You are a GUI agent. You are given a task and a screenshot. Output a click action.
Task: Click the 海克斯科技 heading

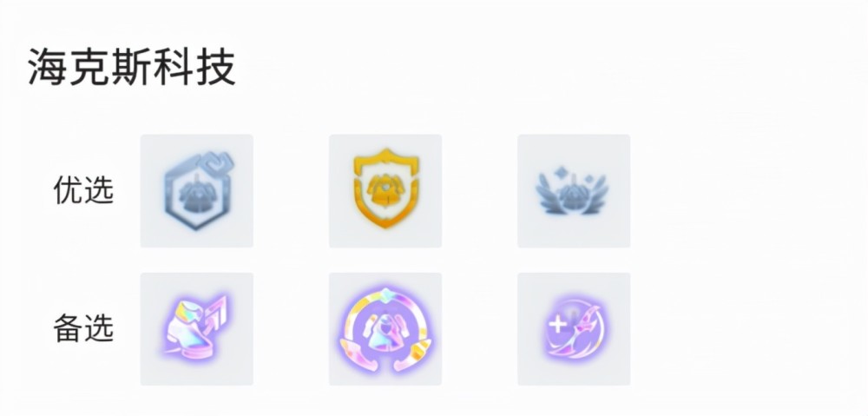click(x=132, y=67)
